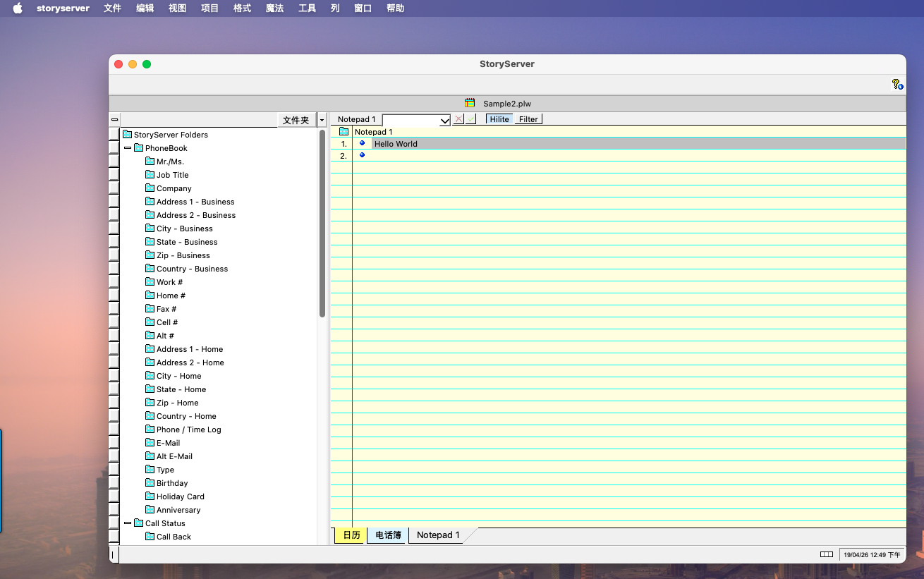Open the combo box next to Notepad 1

[x=416, y=120]
